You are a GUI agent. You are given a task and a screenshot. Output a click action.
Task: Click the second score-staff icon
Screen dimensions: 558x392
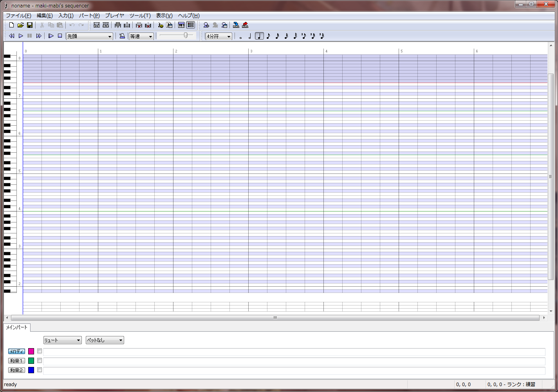tap(106, 25)
